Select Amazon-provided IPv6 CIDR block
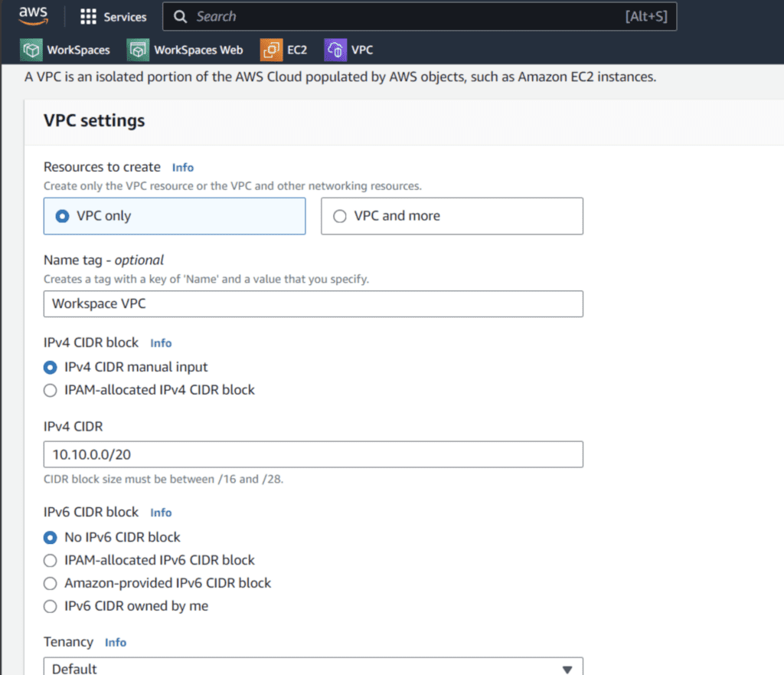The width and height of the screenshot is (784, 675). (50, 583)
